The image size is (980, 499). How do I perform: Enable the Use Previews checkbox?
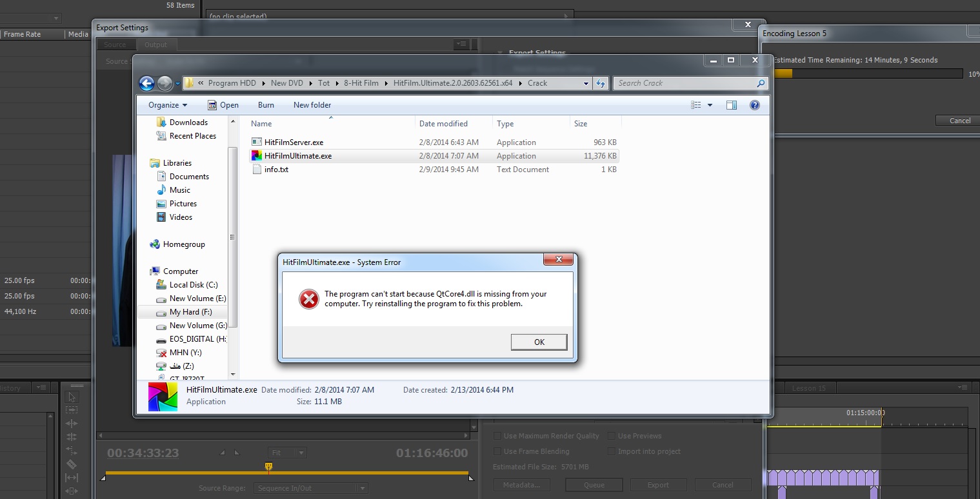click(611, 436)
